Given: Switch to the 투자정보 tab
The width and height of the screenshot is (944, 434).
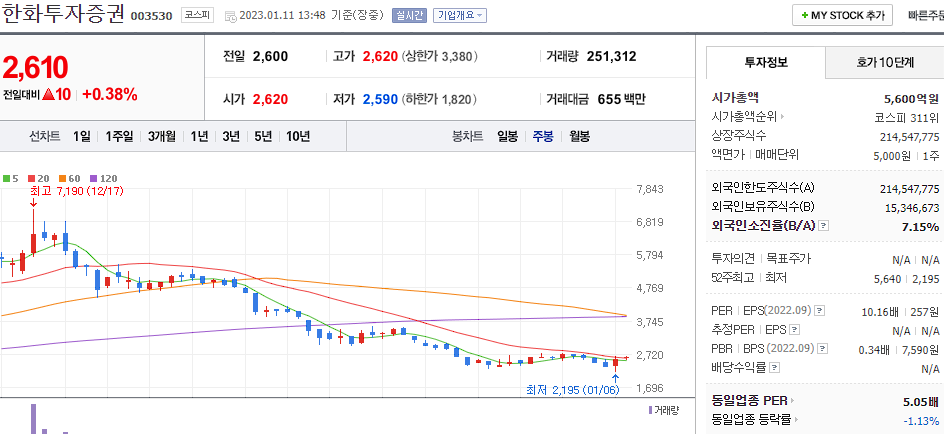Looking at the screenshot, I should coord(766,62).
